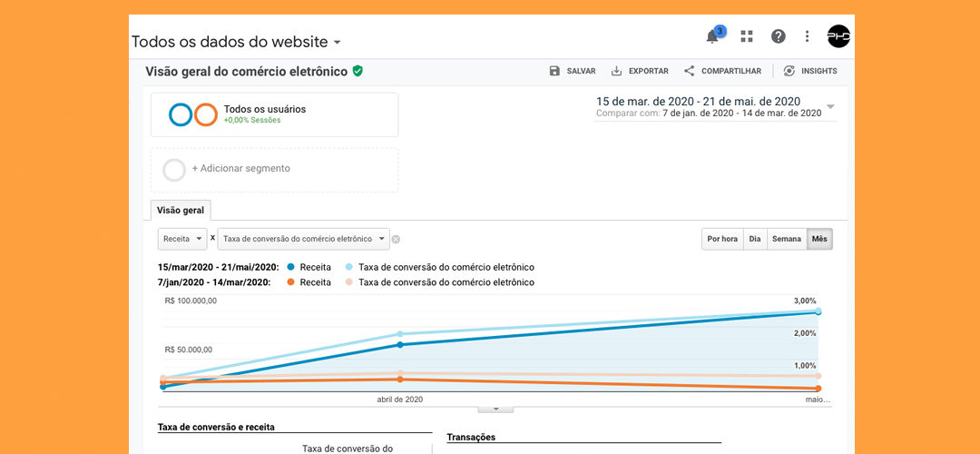Expand the chart handle below the graph
Image resolution: width=980 pixels, height=454 pixels.
pos(495,409)
